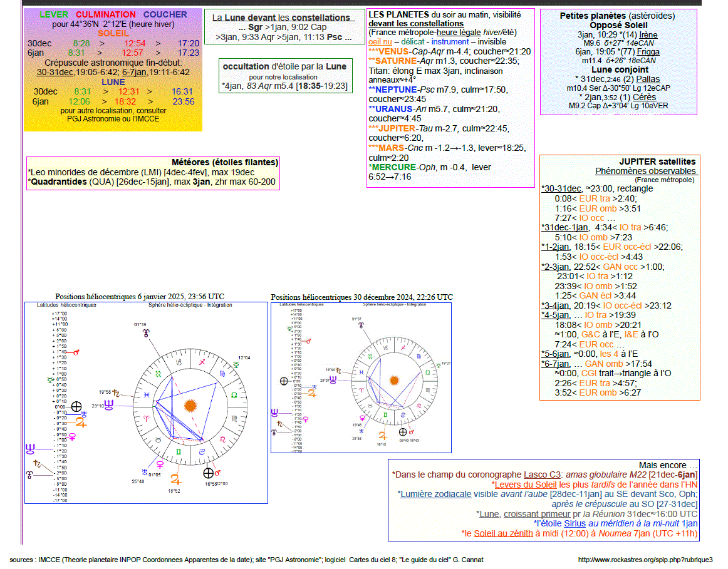Viewport: 728px width, 569px height.
Task: Click the 'GAN omb' event ending 17:54
Action: (603, 364)
